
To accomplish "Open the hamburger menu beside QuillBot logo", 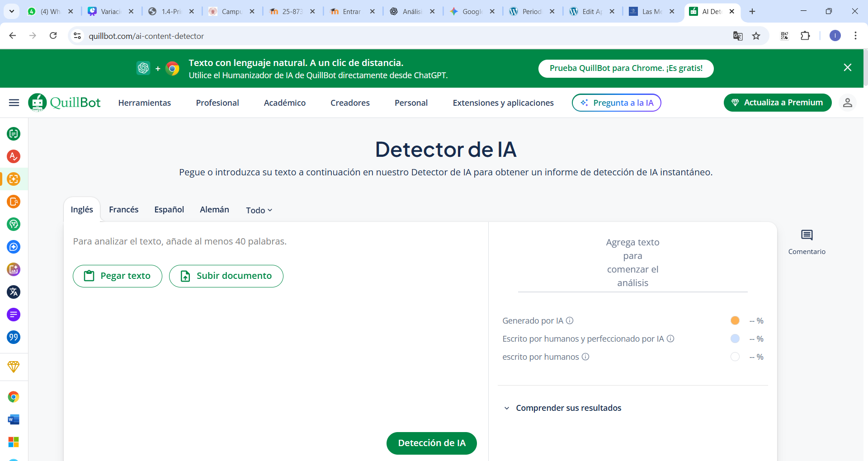I will pyautogui.click(x=14, y=103).
